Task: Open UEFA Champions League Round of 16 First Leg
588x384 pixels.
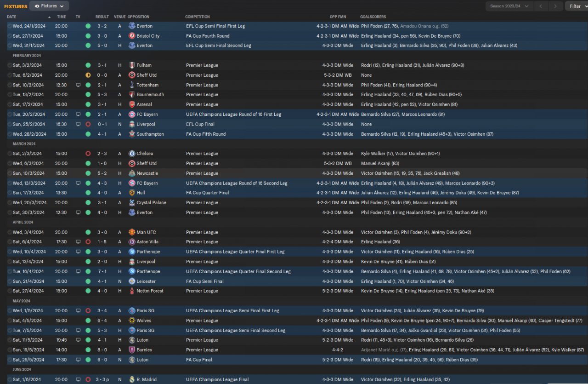Action: (x=233, y=115)
